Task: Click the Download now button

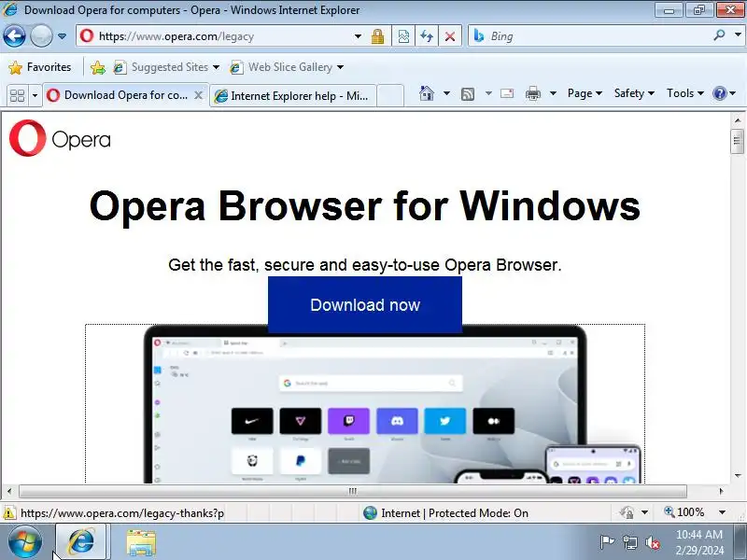Action: (365, 305)
